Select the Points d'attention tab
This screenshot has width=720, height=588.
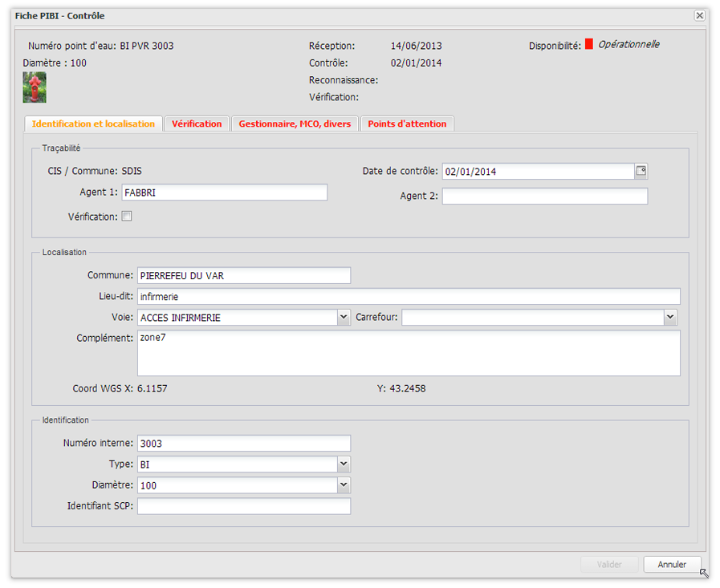tap(408, 124)
